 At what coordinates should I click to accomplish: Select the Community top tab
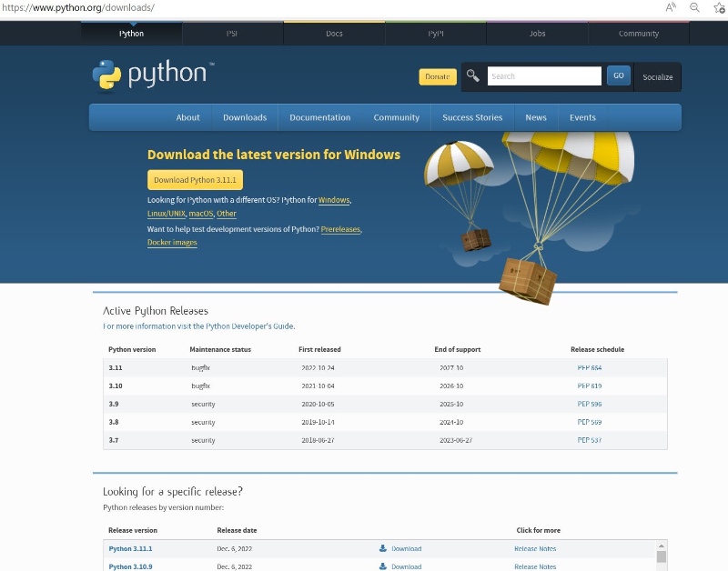pyautogui.click(x=639, y=34)
